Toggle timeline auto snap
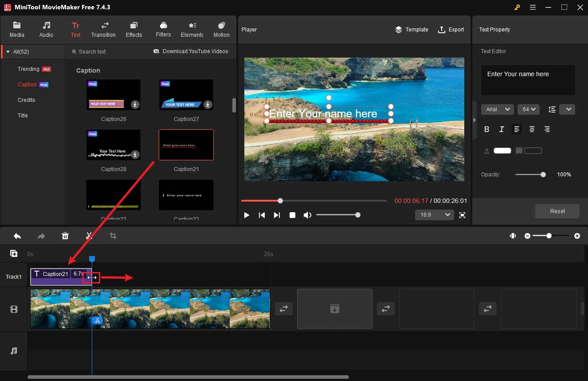Viewport: 588px width, 381px height. 513,236
